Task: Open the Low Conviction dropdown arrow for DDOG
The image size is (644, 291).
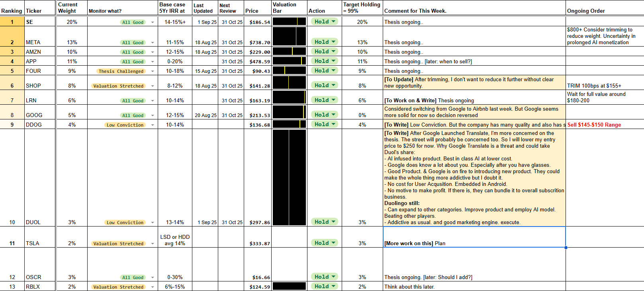Action: [153, 125]
